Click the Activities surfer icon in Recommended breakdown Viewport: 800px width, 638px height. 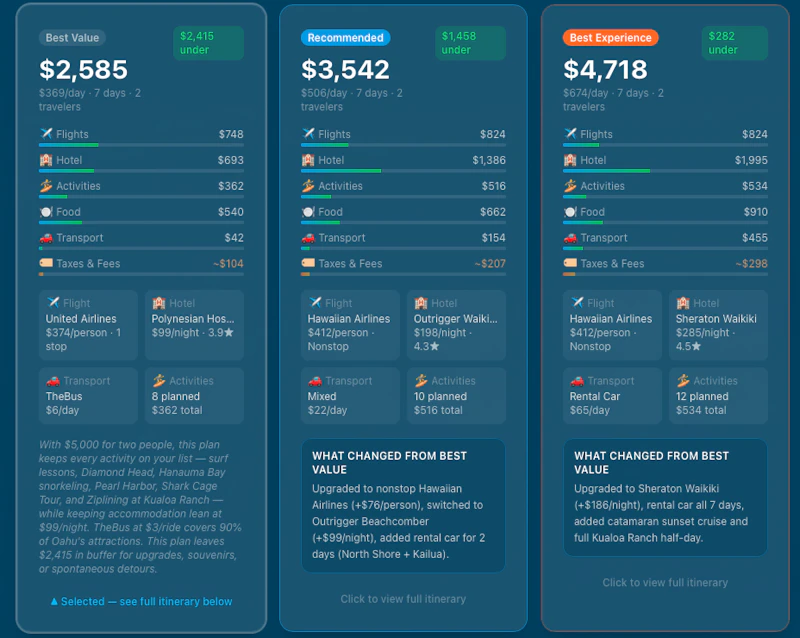[x=308, y=186]
